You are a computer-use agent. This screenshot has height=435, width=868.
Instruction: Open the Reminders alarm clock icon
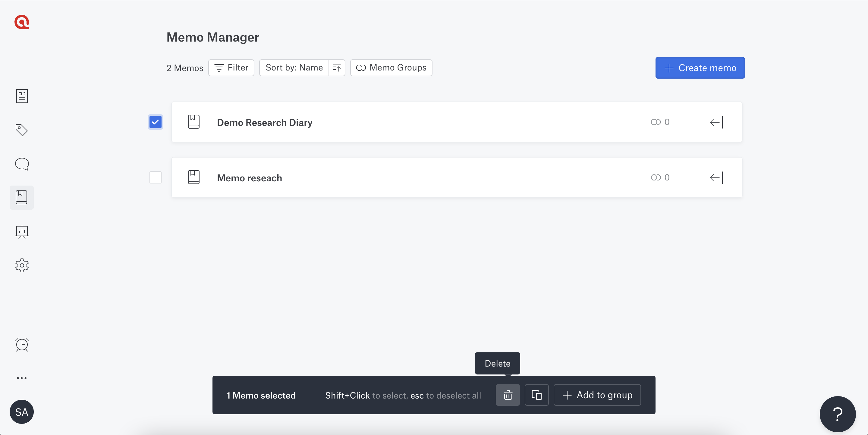pos(22,344)
